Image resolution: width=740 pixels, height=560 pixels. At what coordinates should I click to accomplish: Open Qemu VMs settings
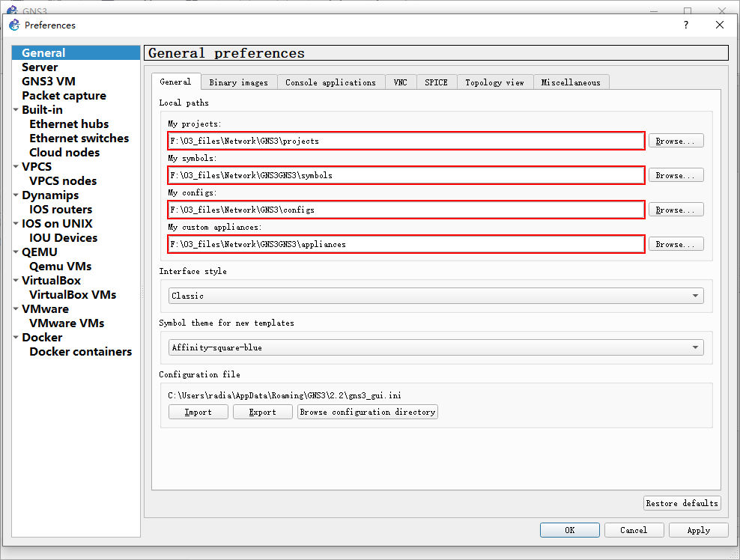click(61, 266)
